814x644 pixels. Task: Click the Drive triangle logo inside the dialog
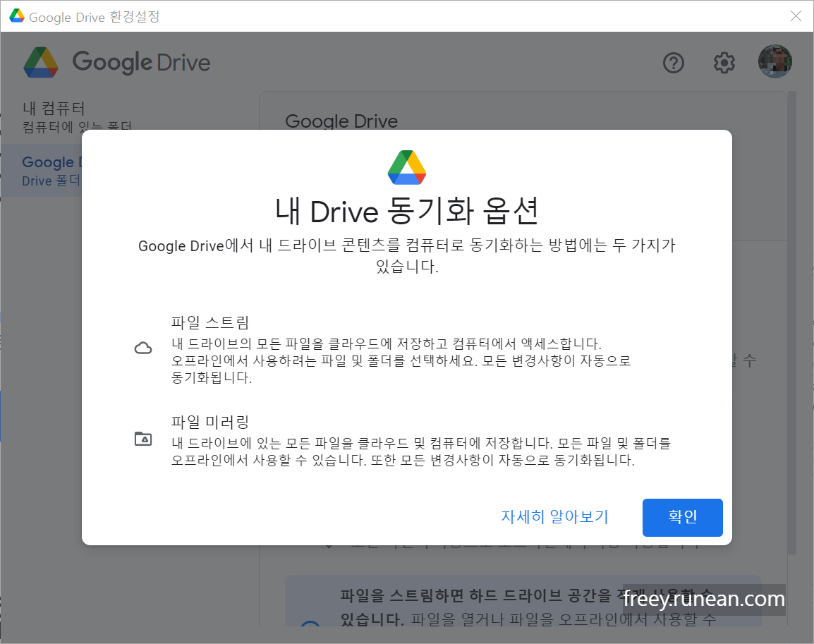click(407, 167)
